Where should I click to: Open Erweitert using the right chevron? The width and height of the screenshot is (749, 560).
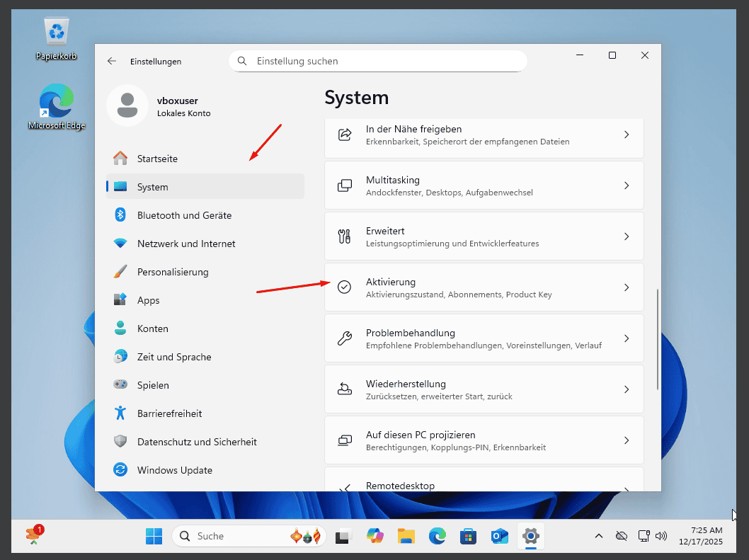coord(626,236)
